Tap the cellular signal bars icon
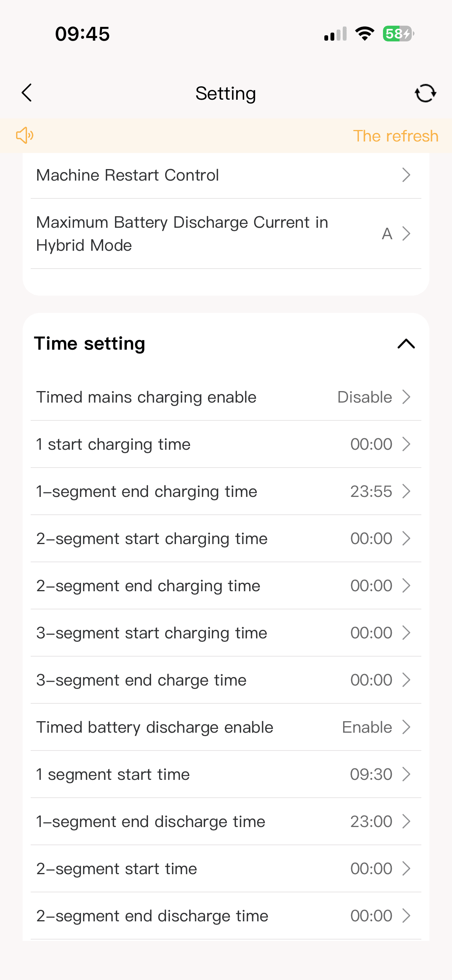The image size is (452, 980). (x=335, y=34)
